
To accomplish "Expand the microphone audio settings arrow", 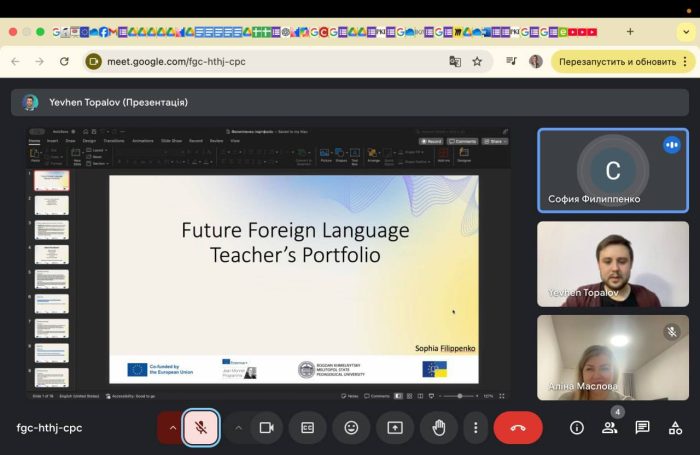I will (x=172, y=427).
